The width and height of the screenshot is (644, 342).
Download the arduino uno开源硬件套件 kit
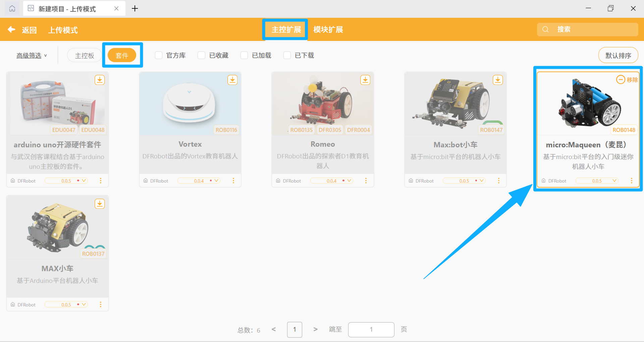[x=100, y=80]
